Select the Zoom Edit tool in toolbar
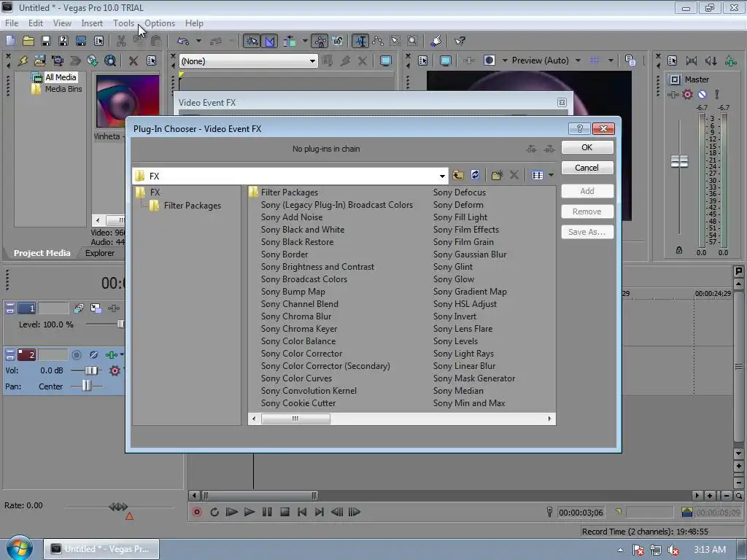 (413, 41)
